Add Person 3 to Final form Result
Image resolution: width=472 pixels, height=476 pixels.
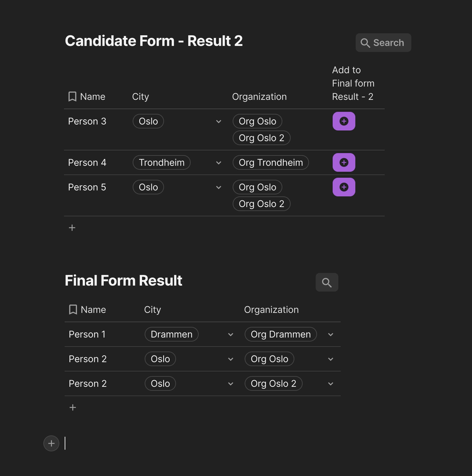tap(344, 121)
